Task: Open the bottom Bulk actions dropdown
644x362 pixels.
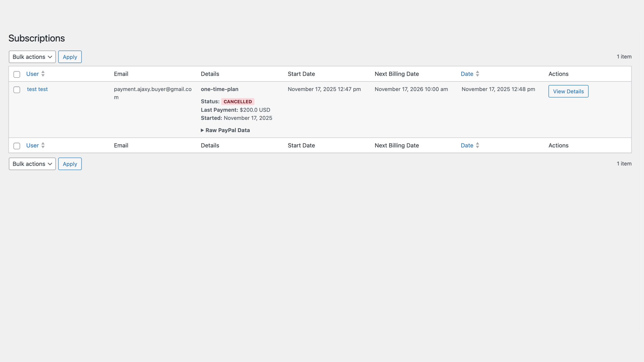Action: (32, 164)
